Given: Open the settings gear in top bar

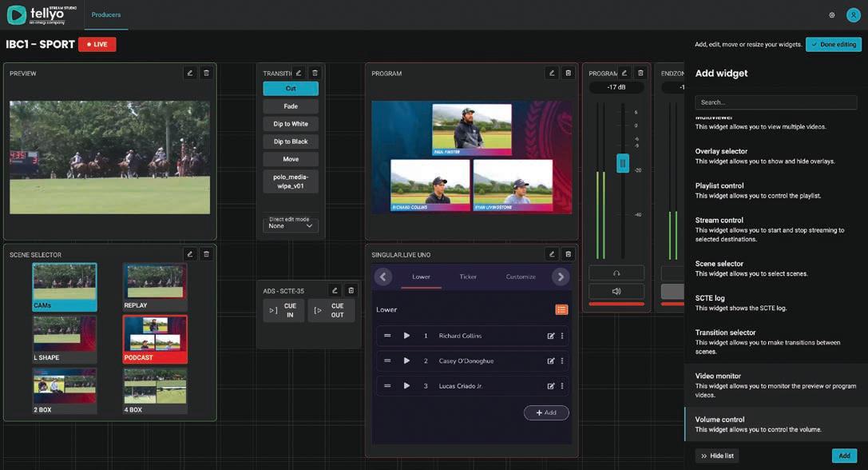Looking at the screenshot, I should (831, 15).
